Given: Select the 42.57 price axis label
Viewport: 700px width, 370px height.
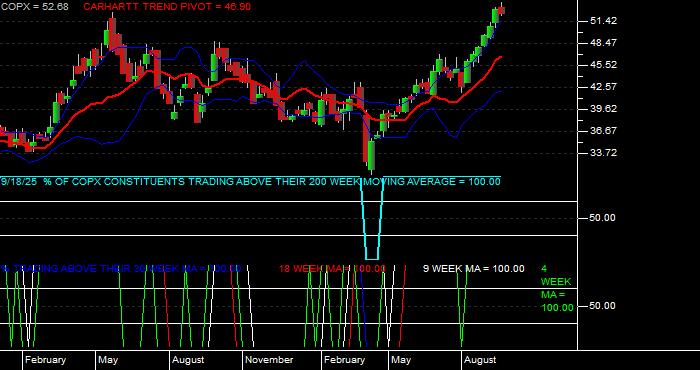Looking at the screenshot, I should coord(604,87).
